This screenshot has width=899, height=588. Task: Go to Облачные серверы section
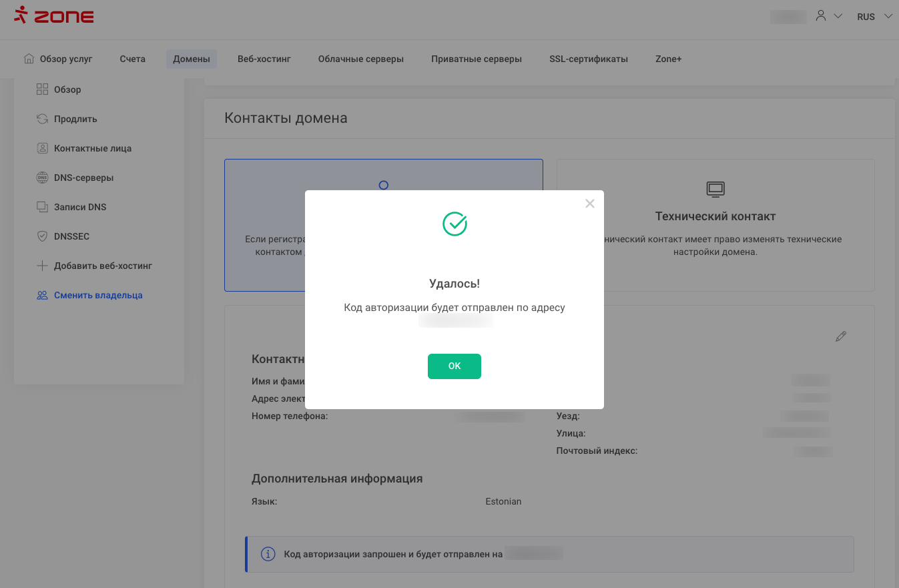pyautogui.click(x=360, y=59)
